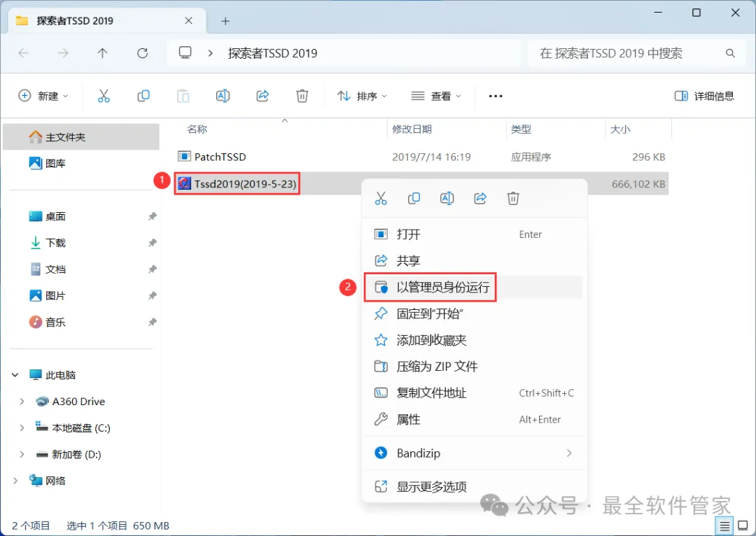The width and height of the screenshot is (756, 536).
Task: Click 探索者TSSD 2019 breadcrumb in address bar
Action: coord(272,53)
